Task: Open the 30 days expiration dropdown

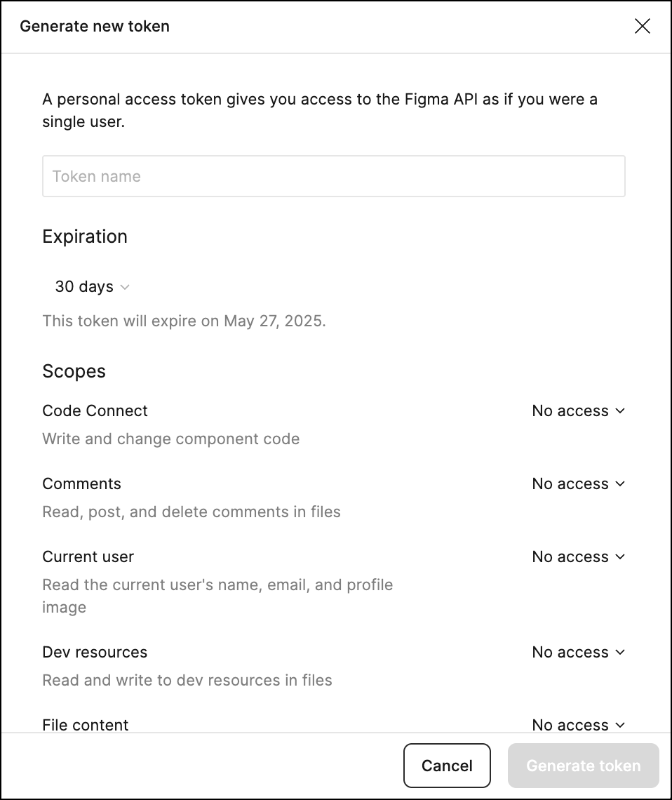Action: 92,286
